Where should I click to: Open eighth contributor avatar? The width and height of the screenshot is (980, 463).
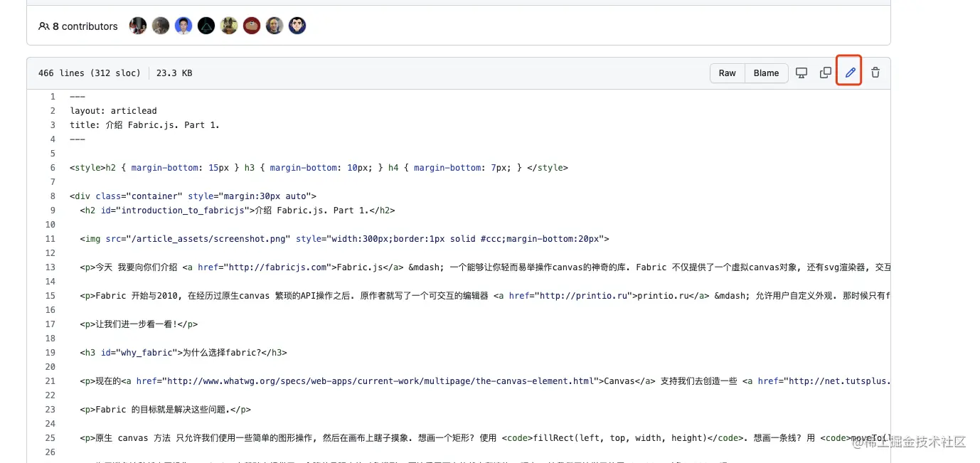(x=297, y=26)
